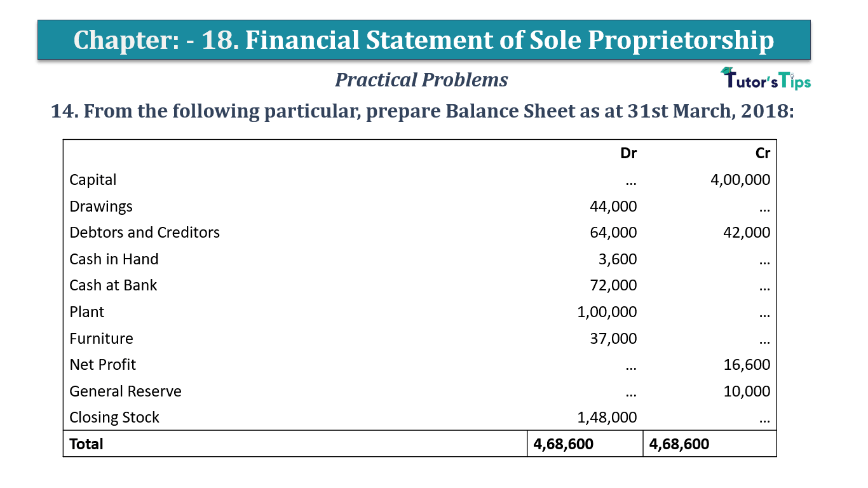Viewport: 868px width, 488px height.
Task: Click the Closing Stock amount 1,48,000
Action: [x=607, y=417]
